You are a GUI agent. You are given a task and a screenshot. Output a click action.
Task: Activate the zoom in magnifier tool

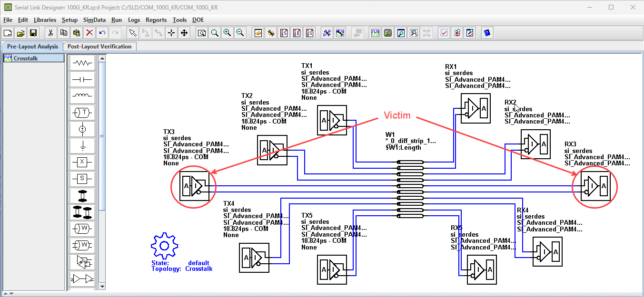pos(227,33)
